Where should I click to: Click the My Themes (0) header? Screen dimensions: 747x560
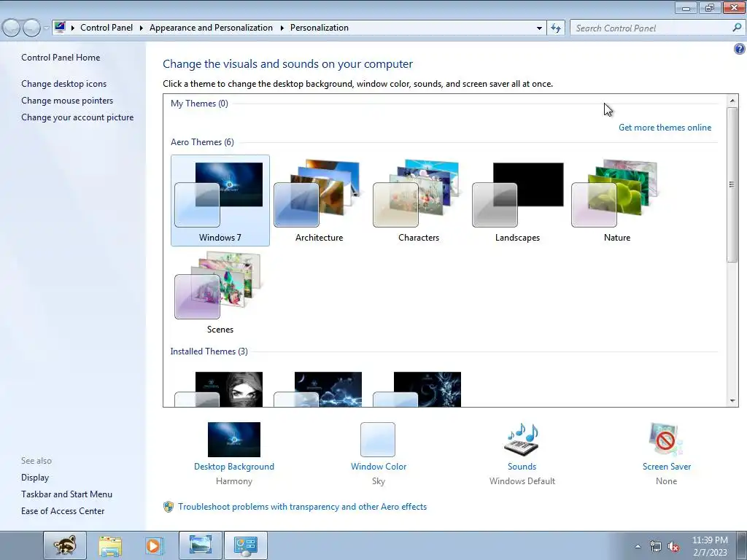(199, 104)
